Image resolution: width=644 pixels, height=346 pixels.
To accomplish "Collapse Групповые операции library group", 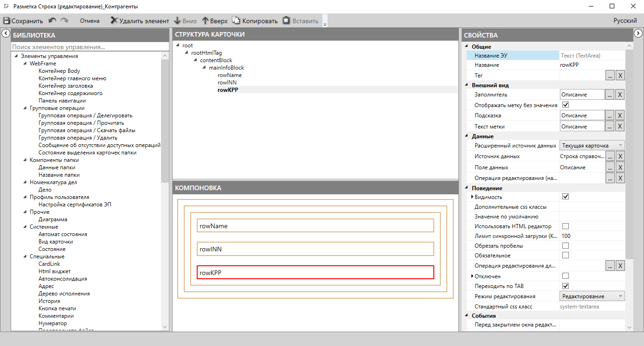I will [25, 108].
